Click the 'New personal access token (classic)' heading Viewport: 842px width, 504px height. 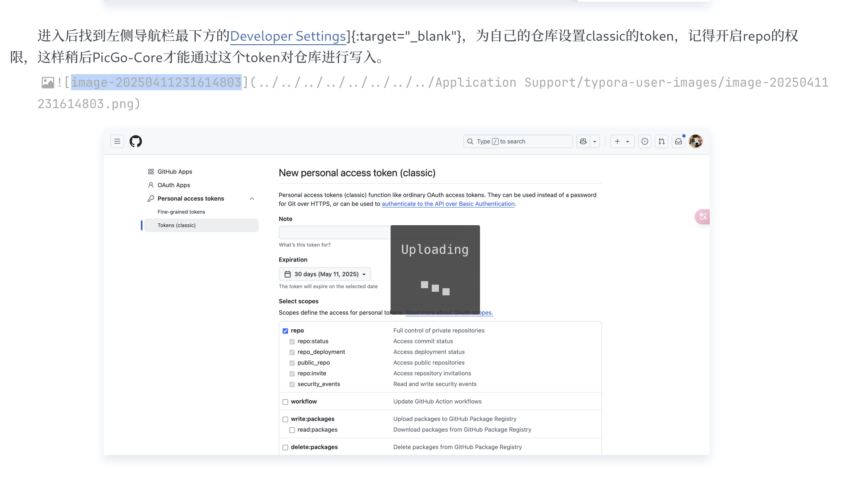pos(357,173)
